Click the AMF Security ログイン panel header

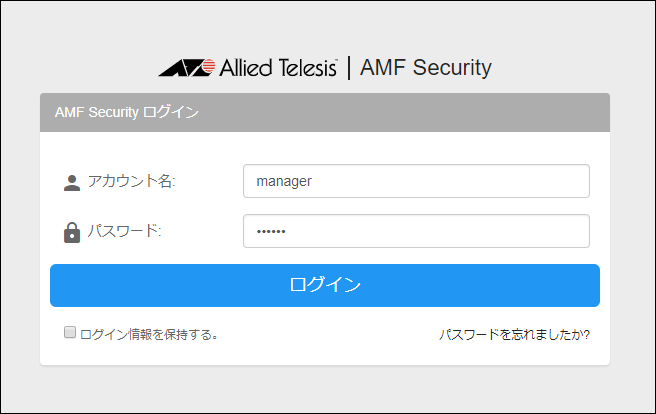(x=127, y=112)
